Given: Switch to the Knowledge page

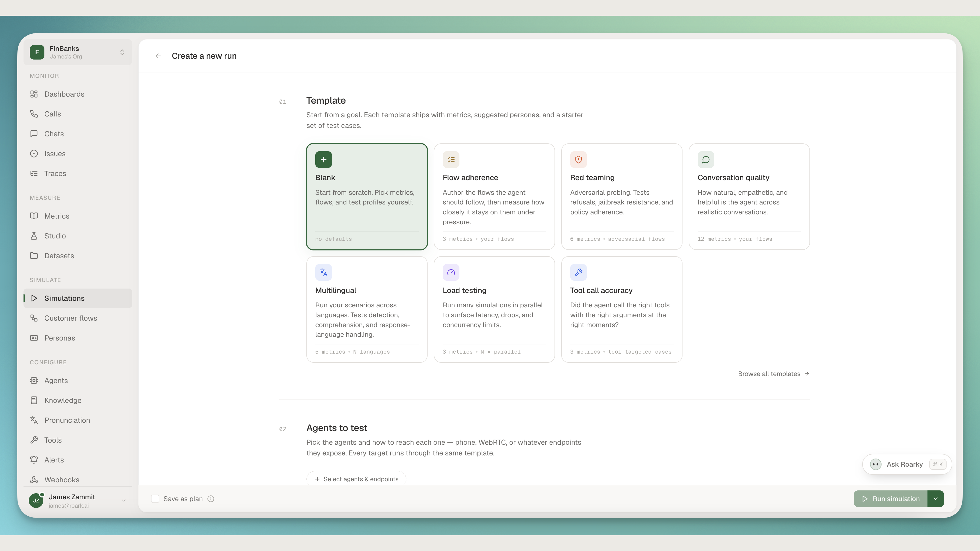Looking at the screenshot, I should click(x=78, y=400).
